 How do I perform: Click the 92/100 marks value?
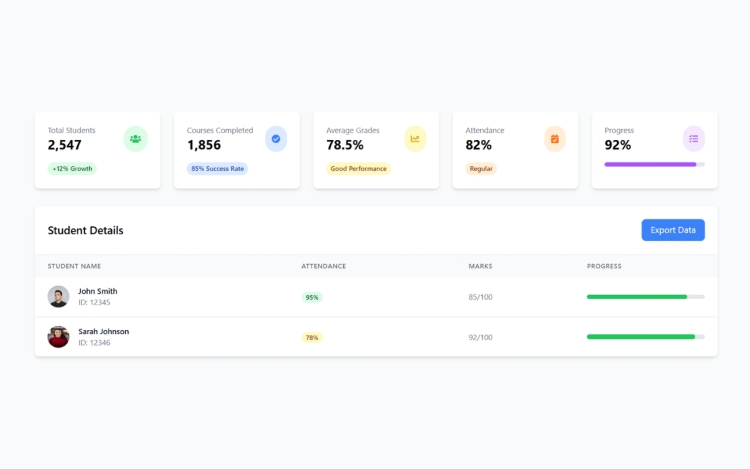[480, 337]
